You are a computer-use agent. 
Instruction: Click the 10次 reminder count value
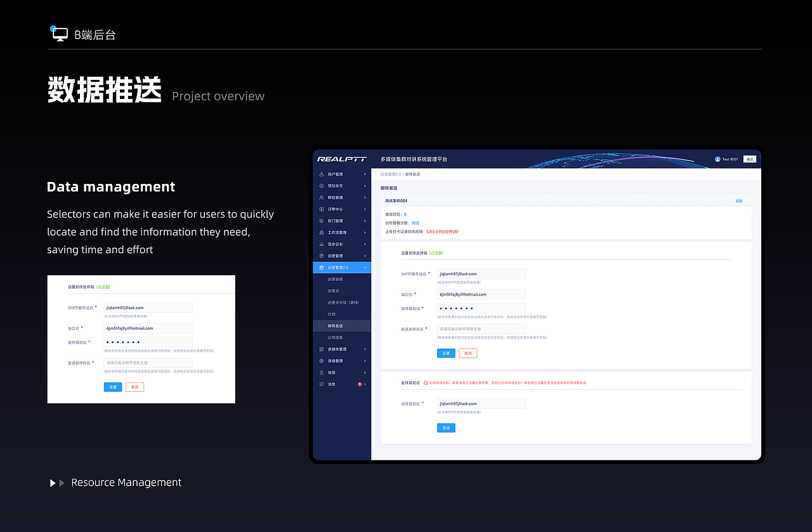click(415, 223)
